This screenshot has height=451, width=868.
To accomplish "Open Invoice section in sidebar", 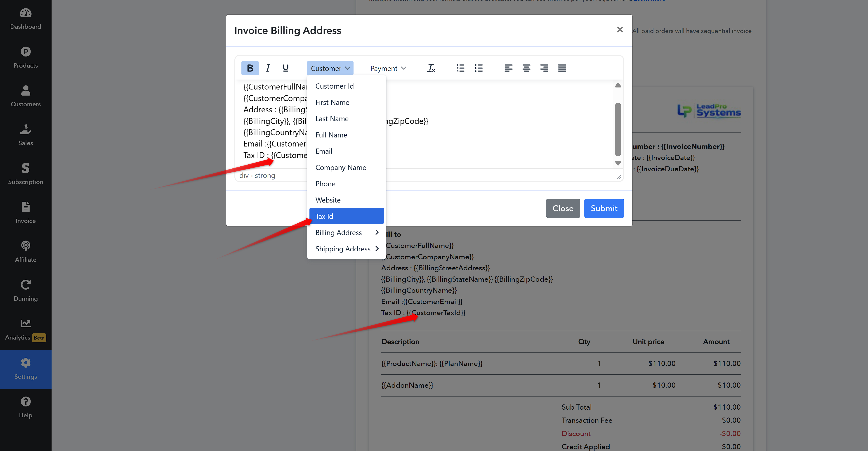I will click(x=26, y=213).
